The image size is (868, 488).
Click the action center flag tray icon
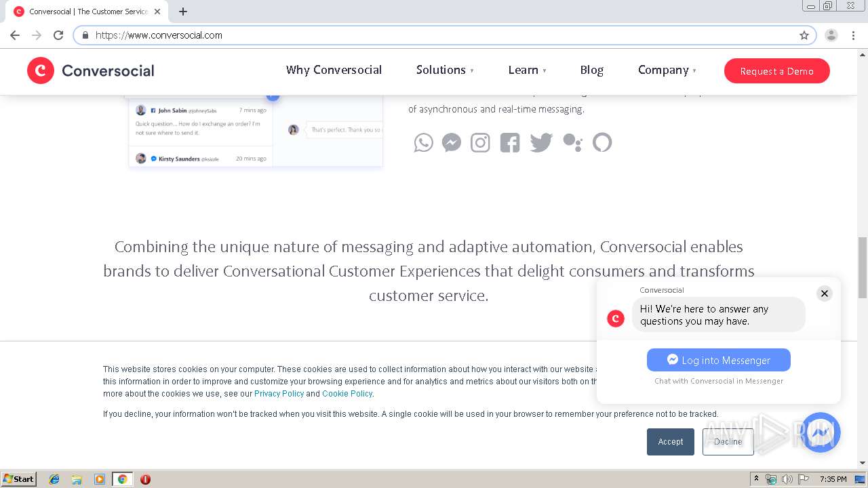pyautogui.click(x=804, y=479)
